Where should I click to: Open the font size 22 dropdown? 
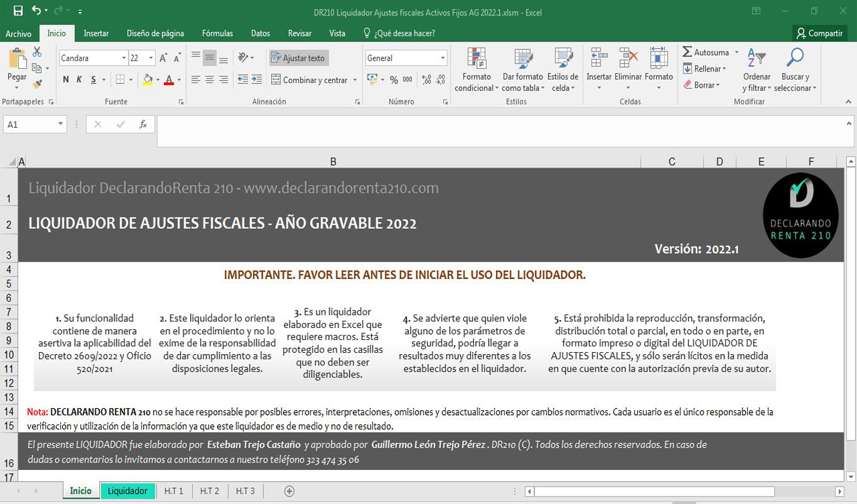pyautogui.click(x=151, y=58)
